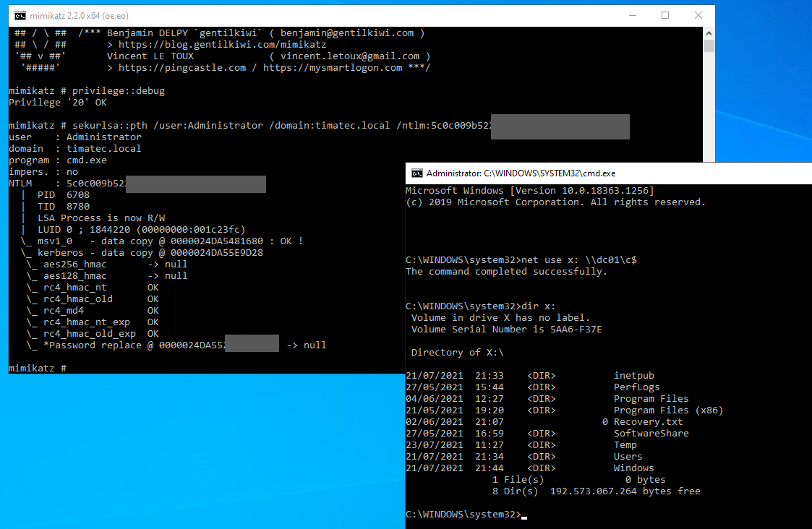Click the 'rc4_hmac_nt' OK line
Image resolution: width=812 pixels, height=529 pixels.
pos(92,288)
